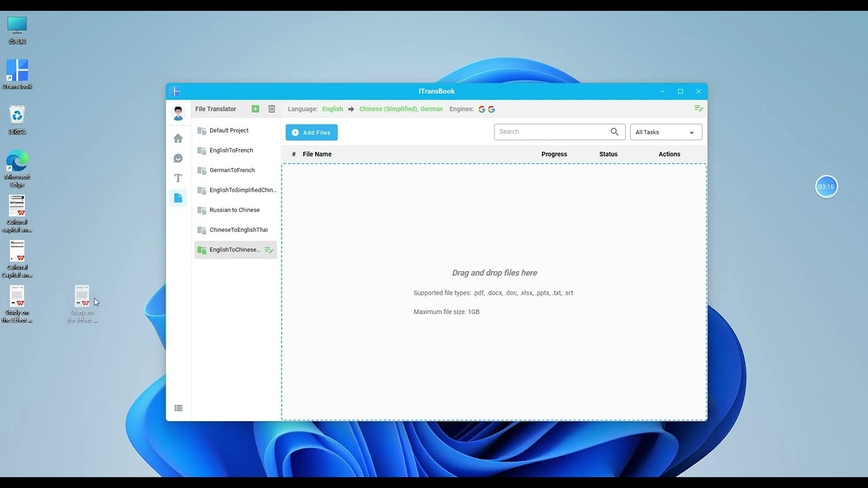Open the EnglishToSimplifiedChin... project

235,190
